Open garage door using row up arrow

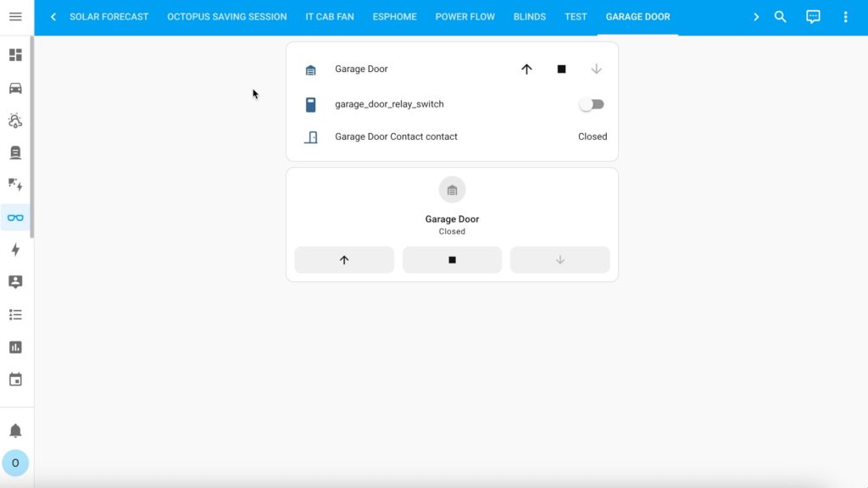[526, 69]
